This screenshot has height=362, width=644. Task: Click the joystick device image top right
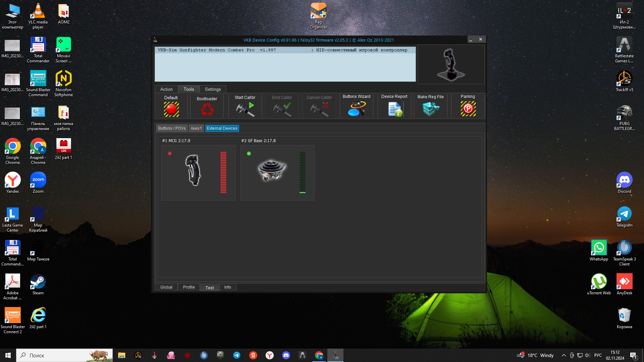click(x=451, y=65)
